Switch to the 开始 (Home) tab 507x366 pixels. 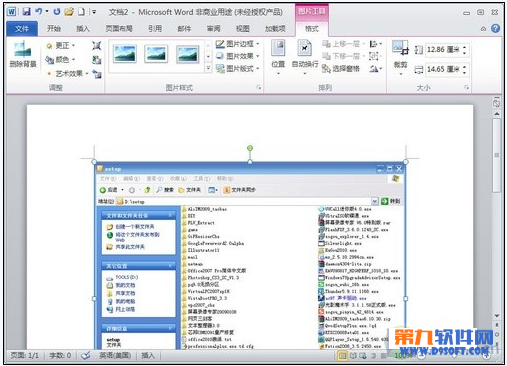click(54, 29)
